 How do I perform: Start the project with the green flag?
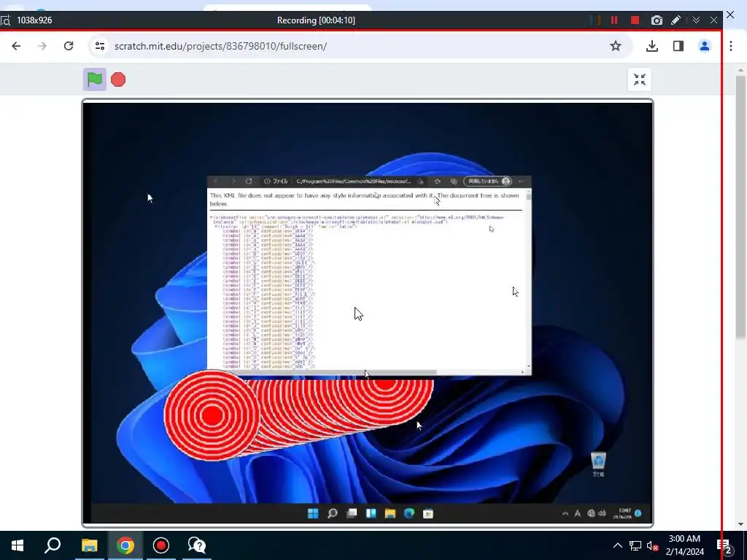[95, 79]
